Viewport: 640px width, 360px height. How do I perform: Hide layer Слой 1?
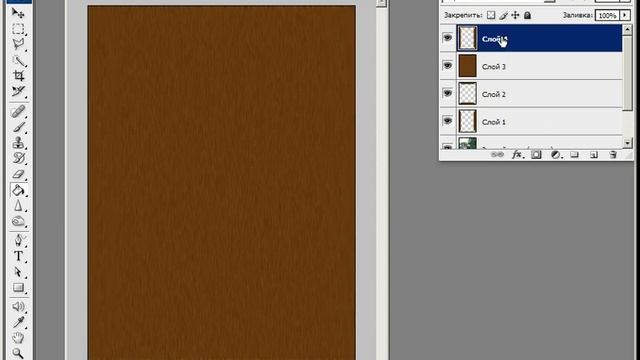tap(448, 121)
